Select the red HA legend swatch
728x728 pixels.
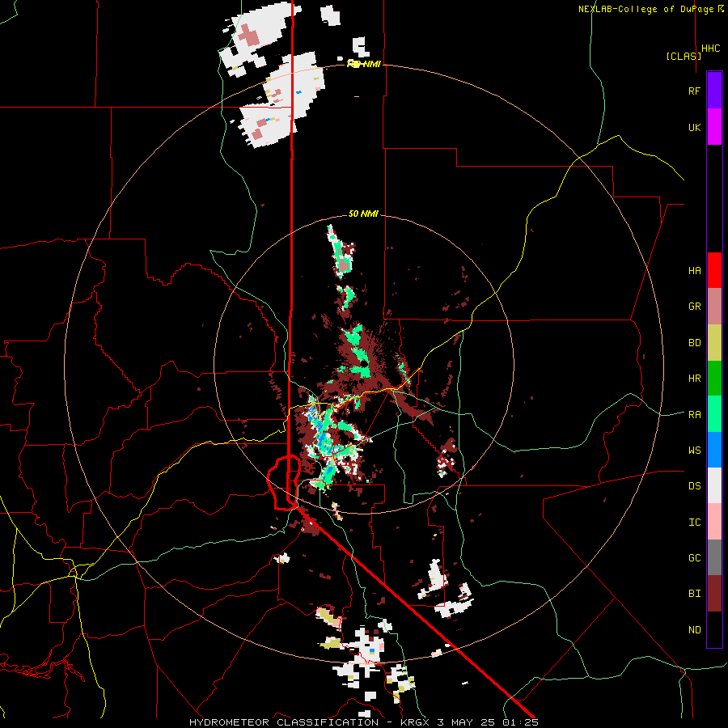(714, 270)
